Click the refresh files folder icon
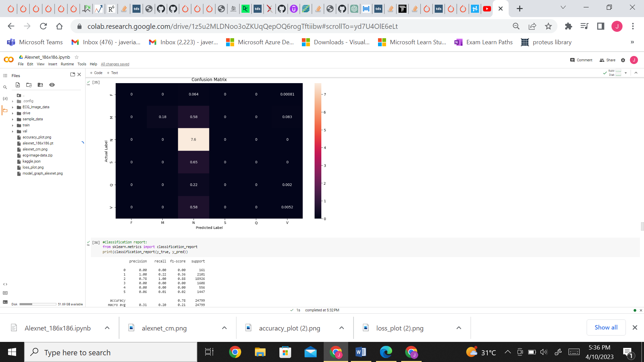This screenshot has width=644, height=362. (x=29, y=85)
